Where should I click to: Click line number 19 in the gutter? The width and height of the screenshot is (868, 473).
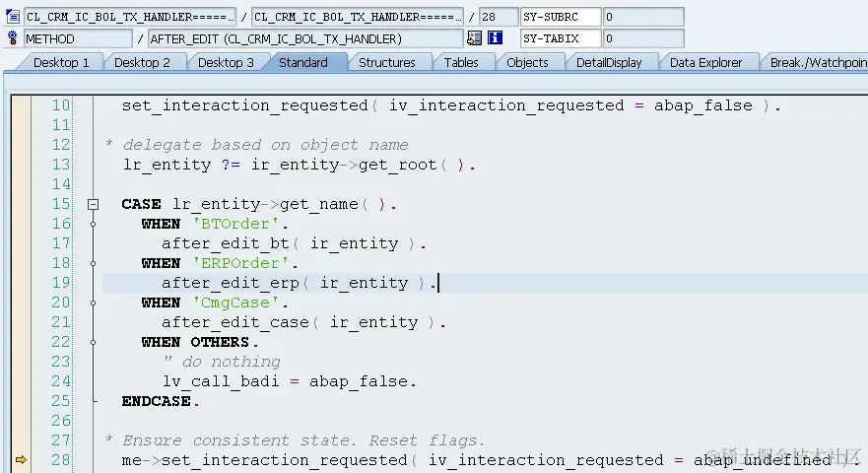pos(61,283)
